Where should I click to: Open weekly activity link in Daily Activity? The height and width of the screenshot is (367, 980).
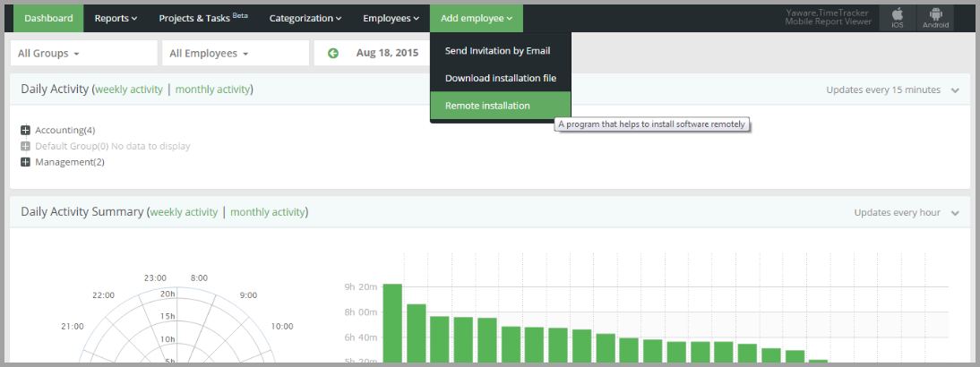(129, 90)
